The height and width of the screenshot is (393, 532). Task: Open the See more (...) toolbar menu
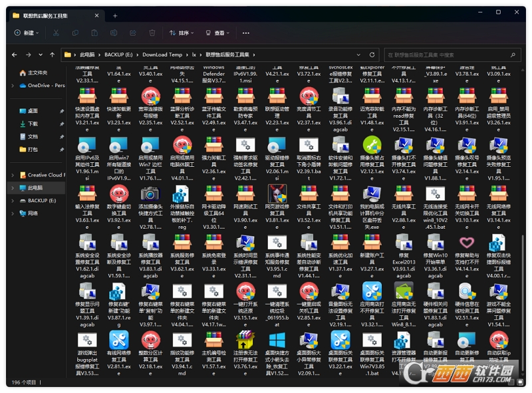point(246,33)
